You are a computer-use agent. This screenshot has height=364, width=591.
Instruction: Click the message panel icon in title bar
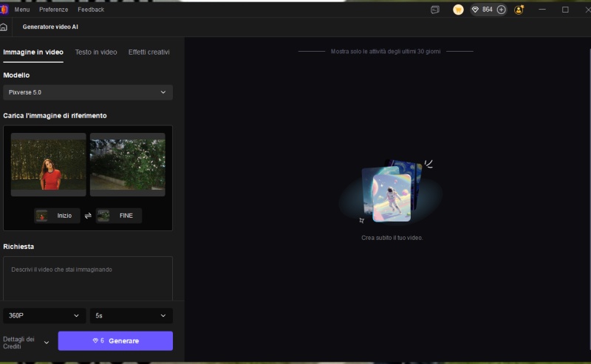[x=435, y=10]
